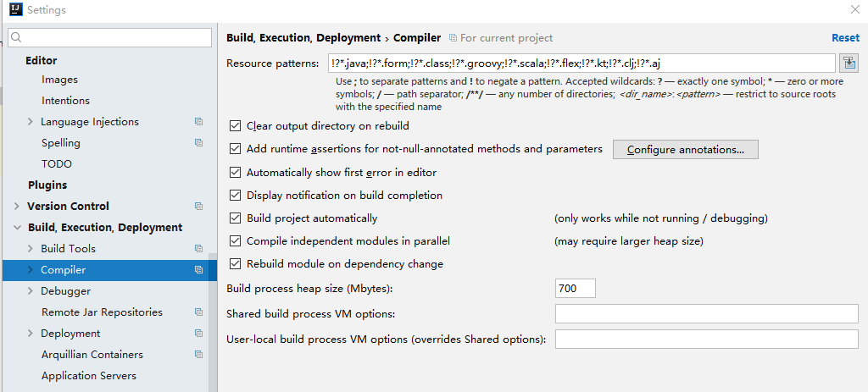
Task: Toggle Compile independent modules in parallel
Action: point(236,241)
